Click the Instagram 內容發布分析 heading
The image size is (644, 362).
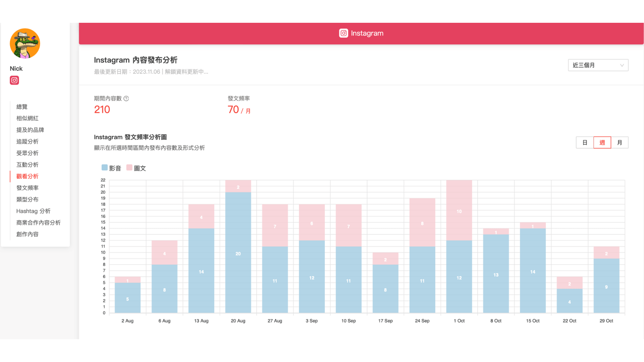(136, 60)
